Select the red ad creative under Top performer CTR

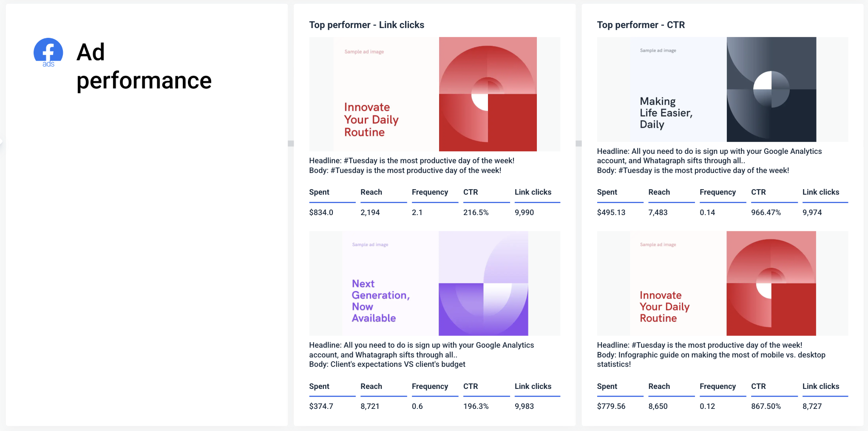(723, 284)
